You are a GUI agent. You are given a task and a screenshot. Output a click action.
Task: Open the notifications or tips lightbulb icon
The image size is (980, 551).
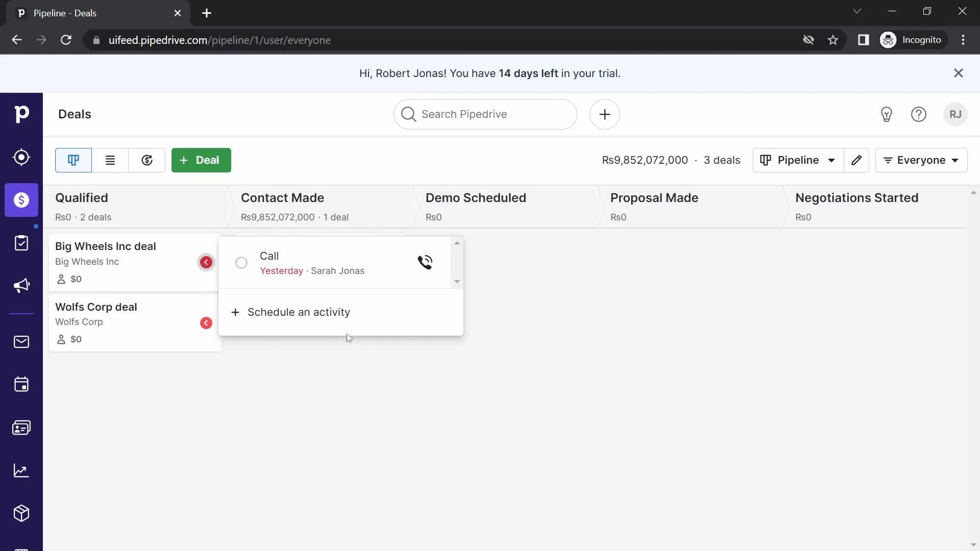click(x=886, y=114)
